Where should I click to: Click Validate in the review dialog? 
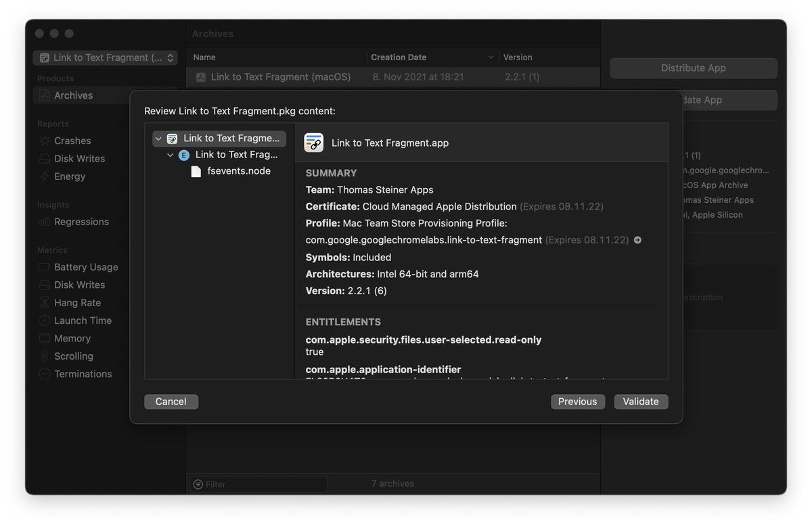click(x=641, y=402)
